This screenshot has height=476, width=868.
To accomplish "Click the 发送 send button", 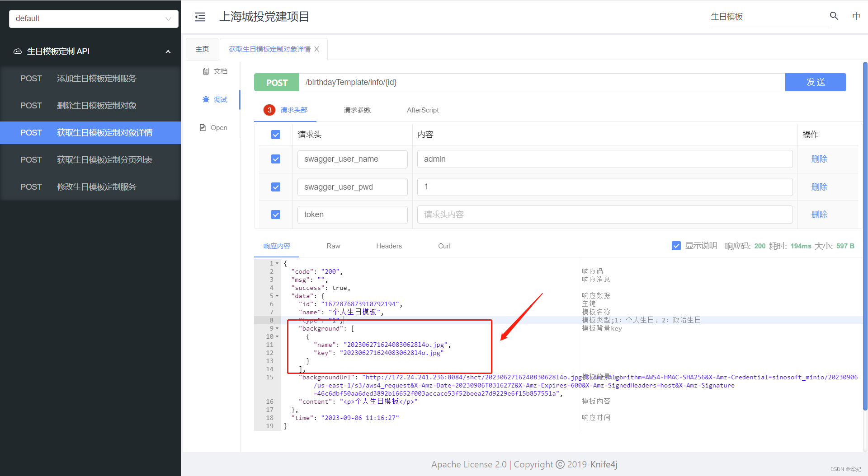I will 815,82.
